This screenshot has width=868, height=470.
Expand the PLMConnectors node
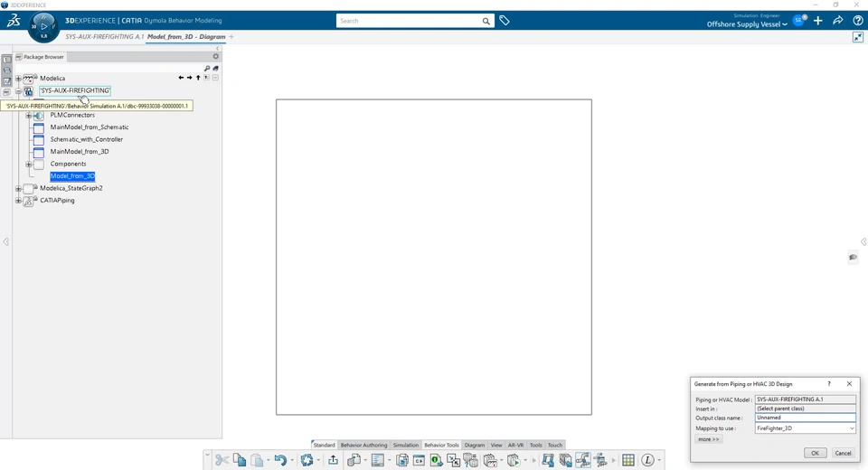(29, 115)
